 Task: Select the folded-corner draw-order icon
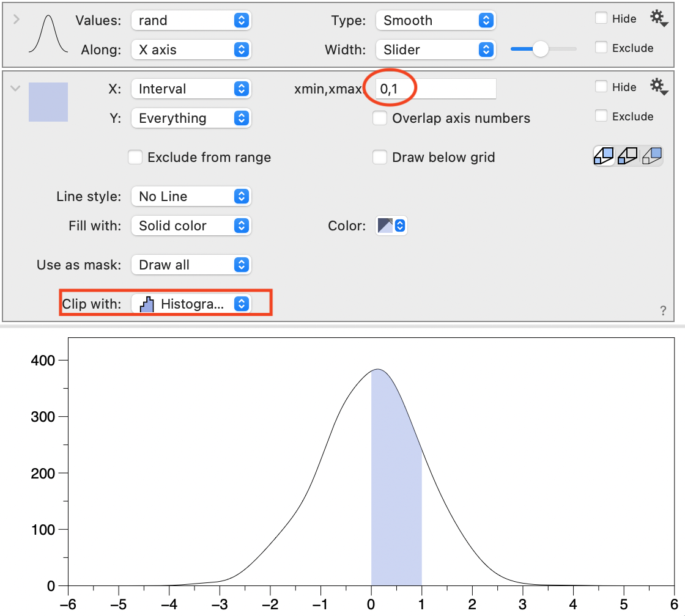[652, 156]
